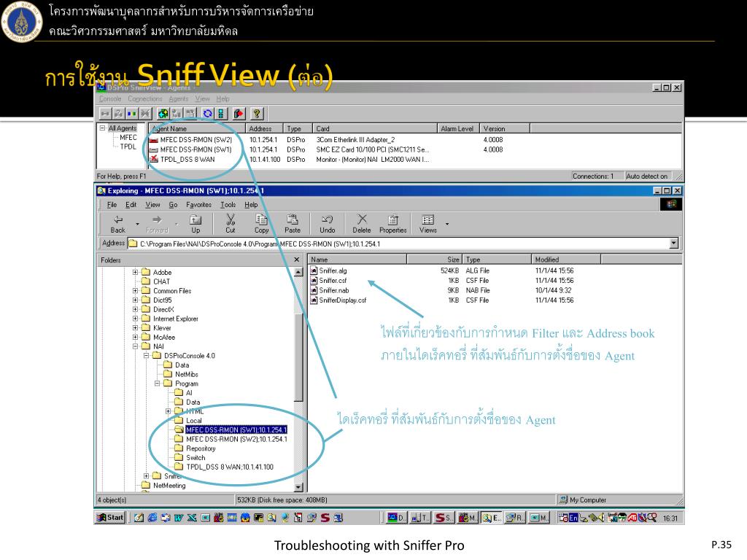
Task: Select the Sniffer.csf file name
Action: [x=333, y=281]
